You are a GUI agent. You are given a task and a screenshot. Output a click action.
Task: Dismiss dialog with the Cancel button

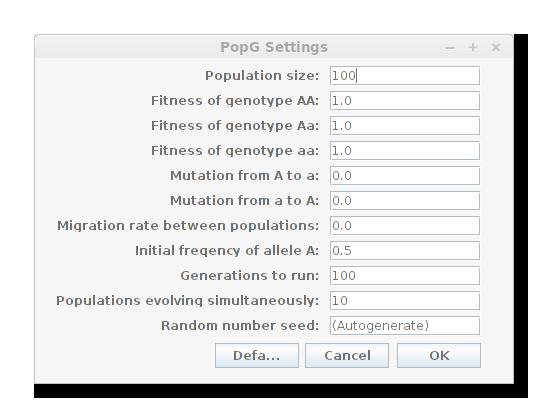pos(347,355)
